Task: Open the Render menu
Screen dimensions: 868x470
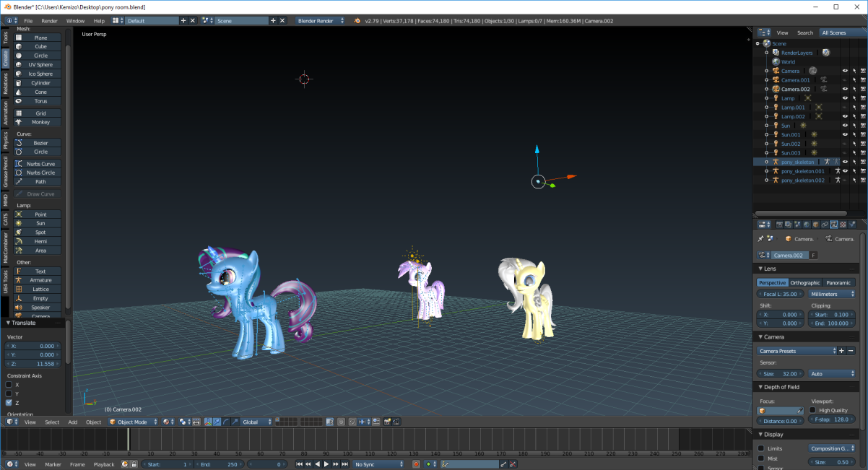Action: pyautogui.click(x=48, y=20)
